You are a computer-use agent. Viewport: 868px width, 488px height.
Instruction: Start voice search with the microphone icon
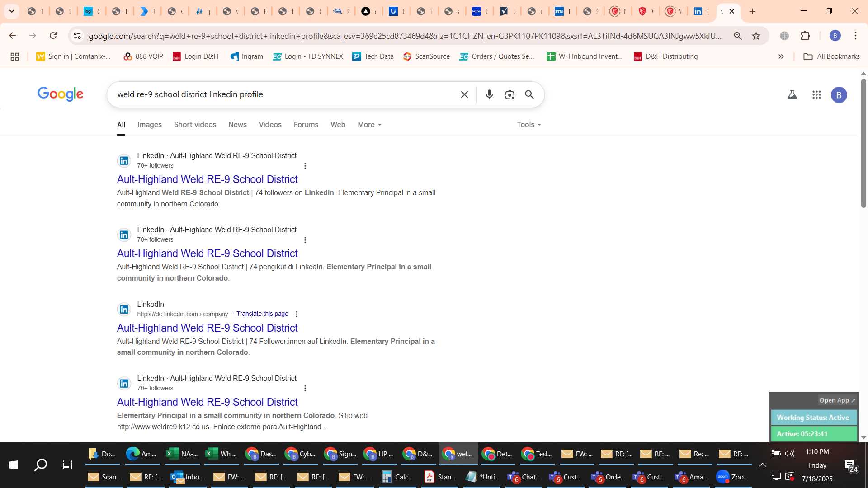tap(489, 94)
